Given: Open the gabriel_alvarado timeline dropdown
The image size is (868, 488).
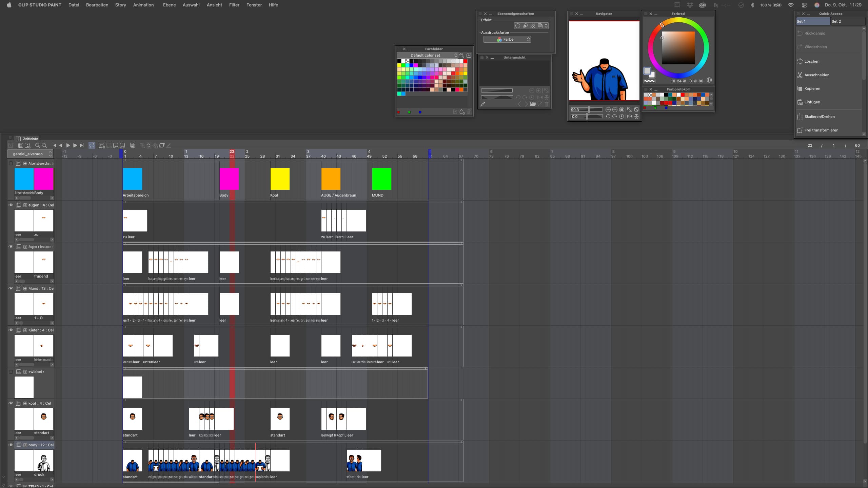Looking at the screenshot, I should [x=31, y=154].
